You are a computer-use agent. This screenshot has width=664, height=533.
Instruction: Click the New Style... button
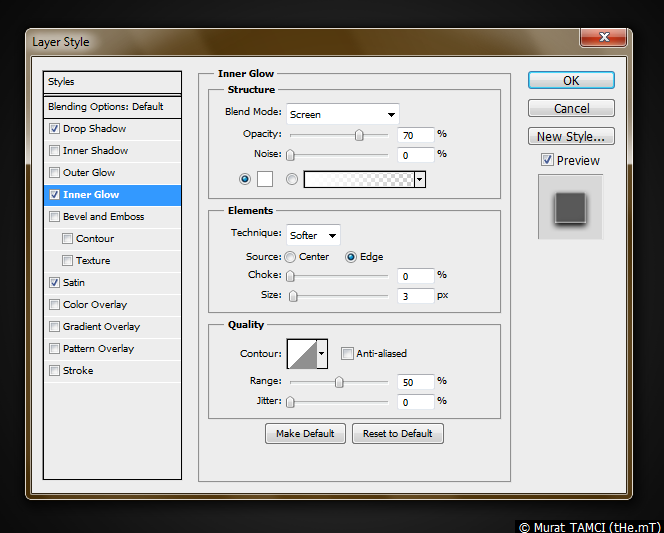tap(571, 136)
